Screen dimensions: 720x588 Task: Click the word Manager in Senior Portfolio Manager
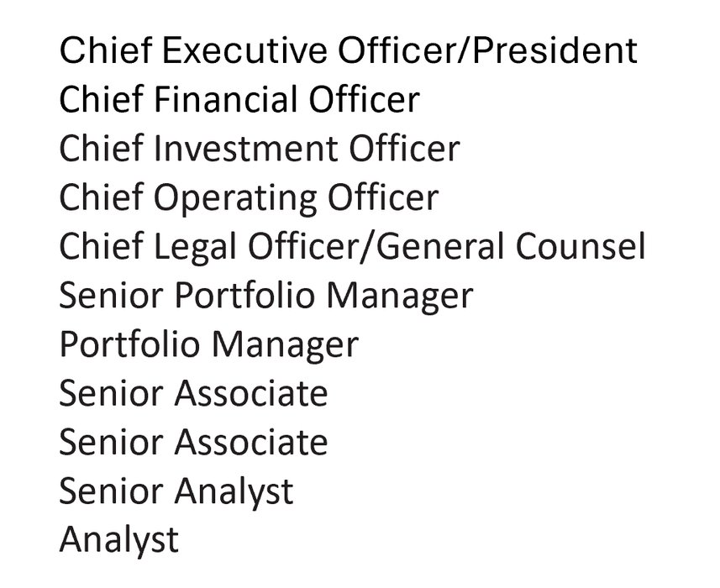point(400,296)
